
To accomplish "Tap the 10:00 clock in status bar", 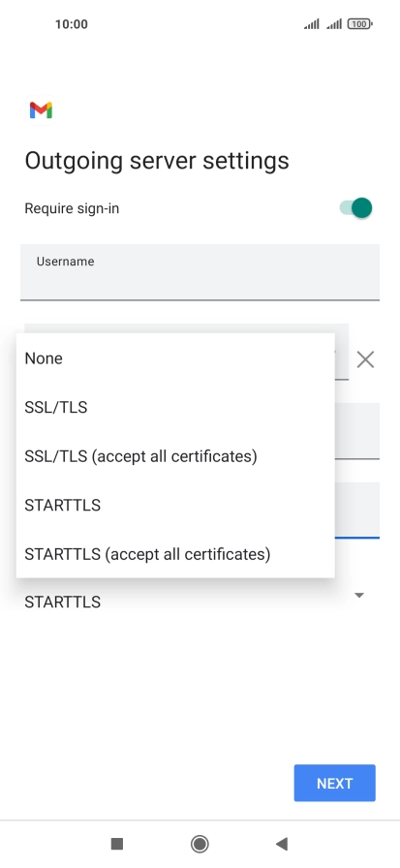I will (x=72, y=24).
